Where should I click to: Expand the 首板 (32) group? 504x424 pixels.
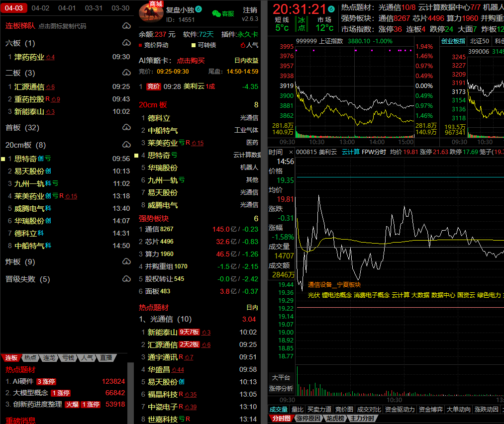pyautogui.click(x=22, y=128)
